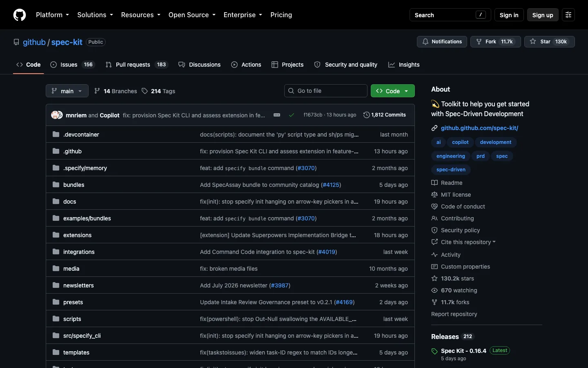
Task: Click the pulse icon next to Activity
Action: point(434,255)
